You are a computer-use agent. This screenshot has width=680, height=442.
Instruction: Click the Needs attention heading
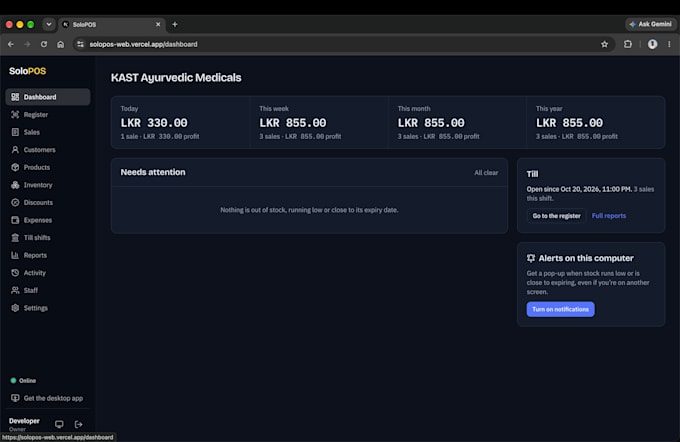point(153,172)
